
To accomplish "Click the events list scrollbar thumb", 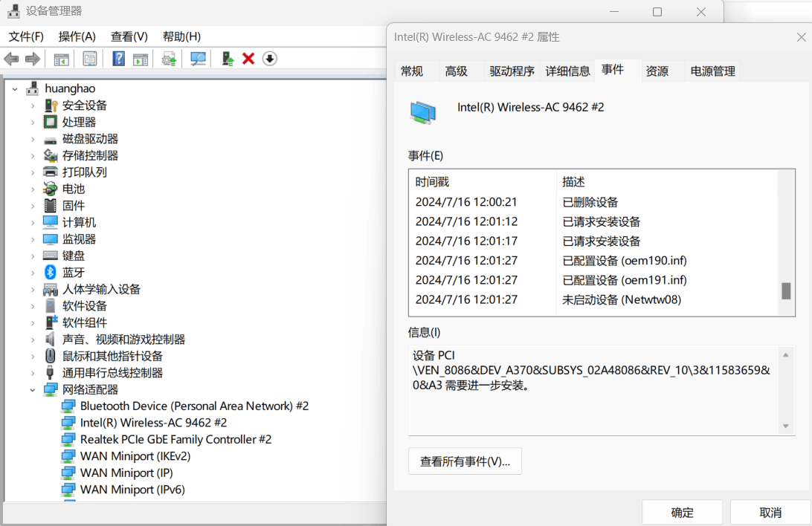I will pyautogui.click(x=786, y=290).
